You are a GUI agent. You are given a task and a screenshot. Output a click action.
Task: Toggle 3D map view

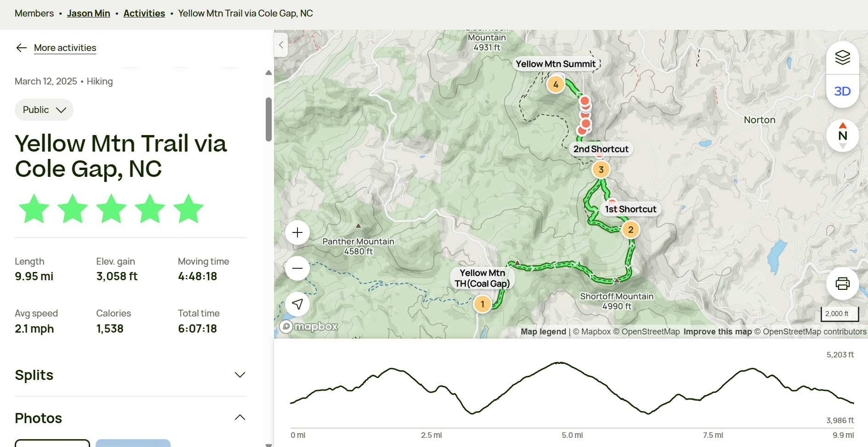tap(842, 91)
